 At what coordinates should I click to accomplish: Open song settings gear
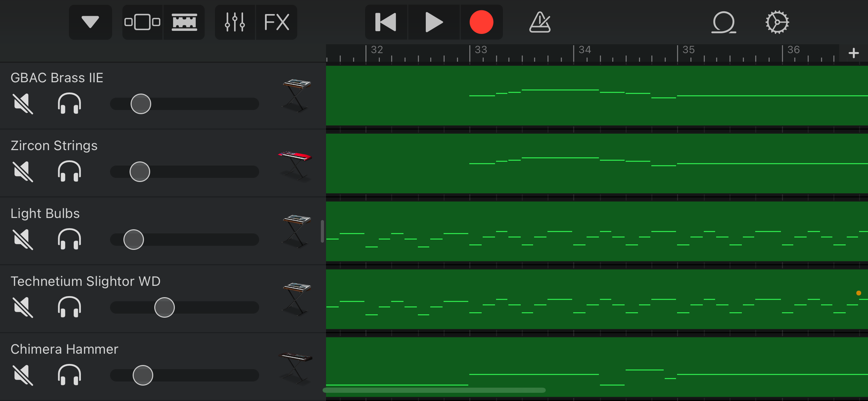coord(777,22)
